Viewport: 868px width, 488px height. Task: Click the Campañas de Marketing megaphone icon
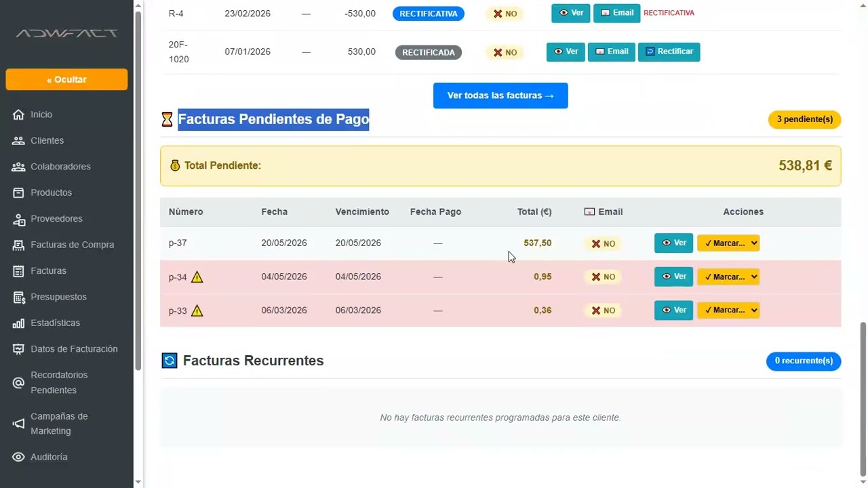18,424
